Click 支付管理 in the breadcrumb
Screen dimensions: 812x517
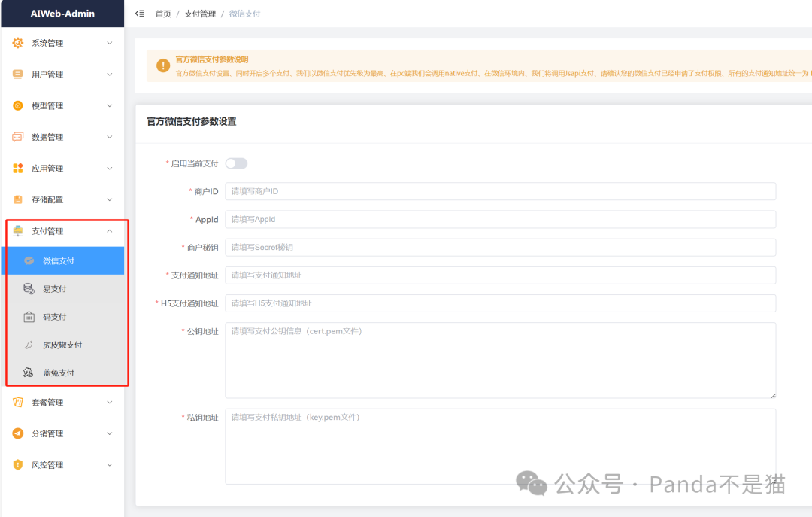click(x=200, y=14)
